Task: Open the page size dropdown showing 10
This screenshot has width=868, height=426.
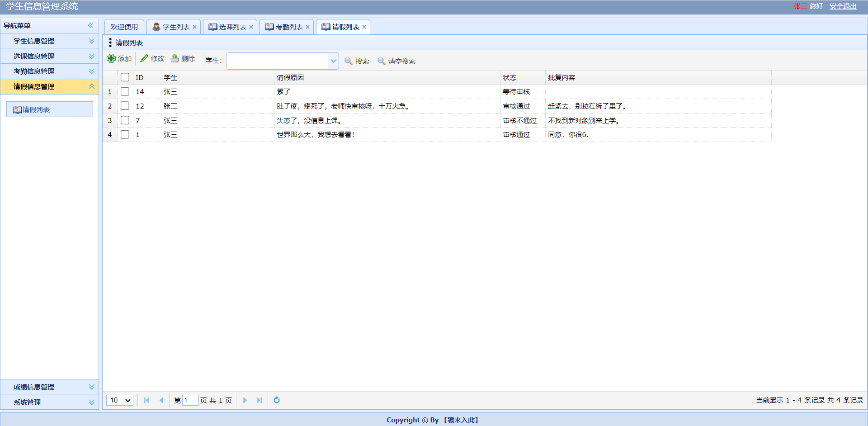Action: (x=120, y=400)
